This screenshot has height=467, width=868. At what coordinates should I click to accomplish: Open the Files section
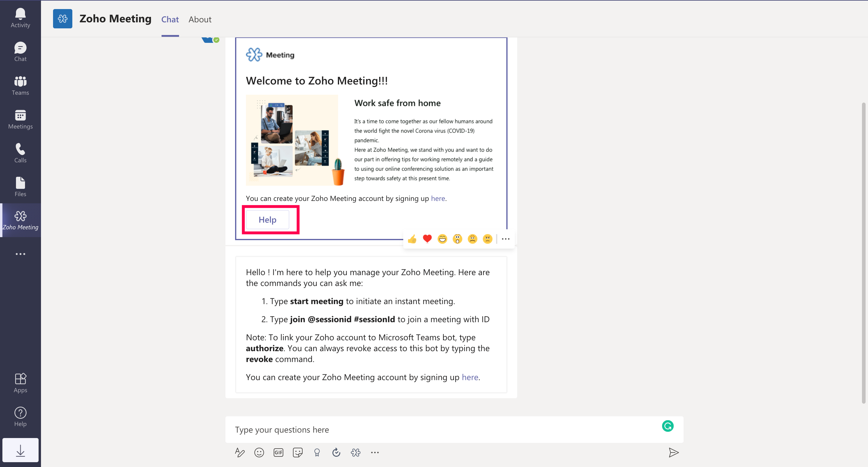point(20,186)
